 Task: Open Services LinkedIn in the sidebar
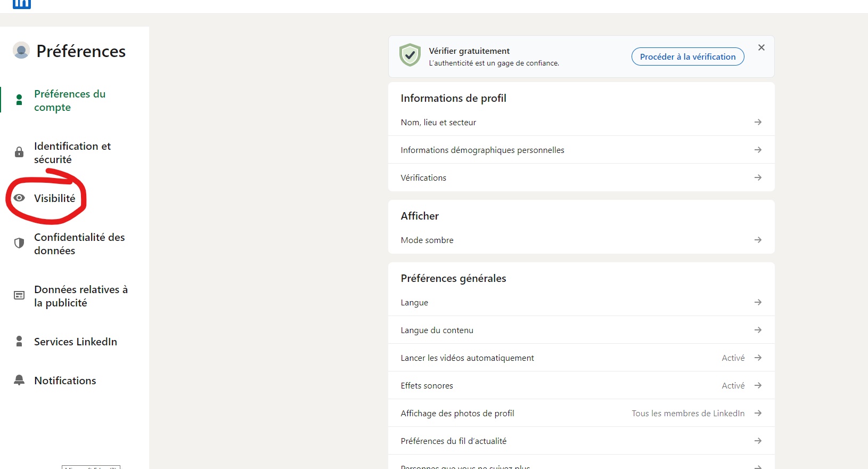(x=75, y=342)
